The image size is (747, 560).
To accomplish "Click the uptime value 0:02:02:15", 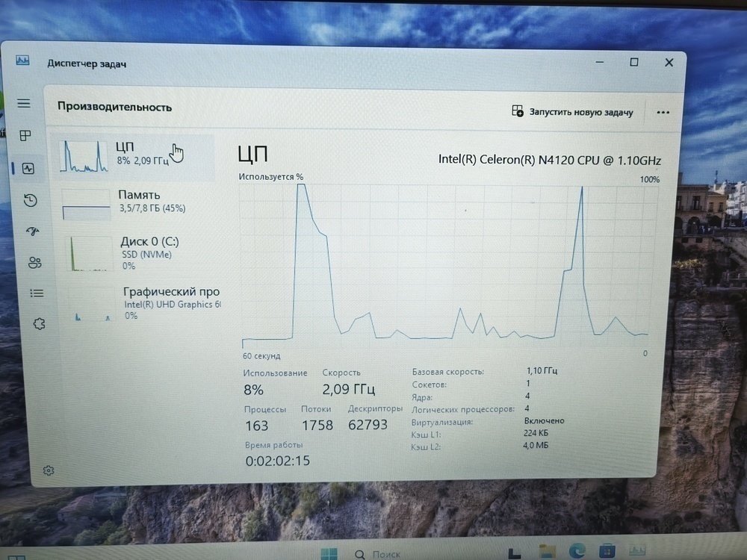I will pyautogui.click(x=278, y=461).
